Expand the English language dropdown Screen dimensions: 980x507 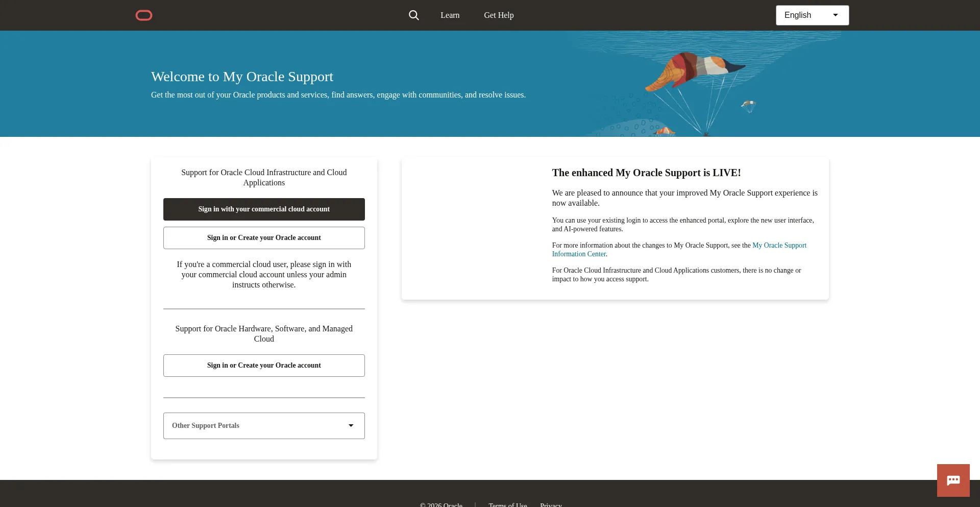(x=813, y=15)
